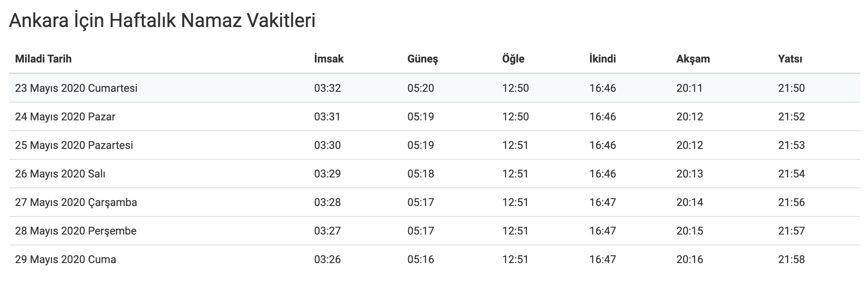
Task: Click the 05:18 Güneş time for Salı
Action: [x=421, y=174]
